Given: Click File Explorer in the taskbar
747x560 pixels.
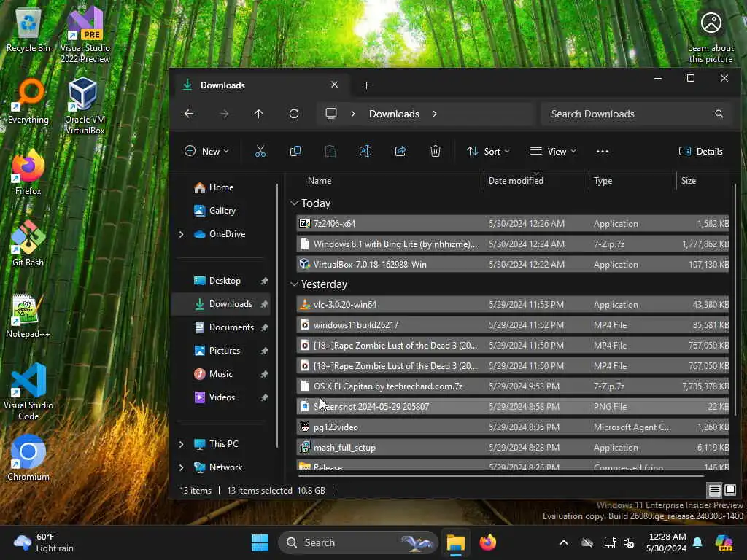Looking at the screenshot, I should 455,542.
